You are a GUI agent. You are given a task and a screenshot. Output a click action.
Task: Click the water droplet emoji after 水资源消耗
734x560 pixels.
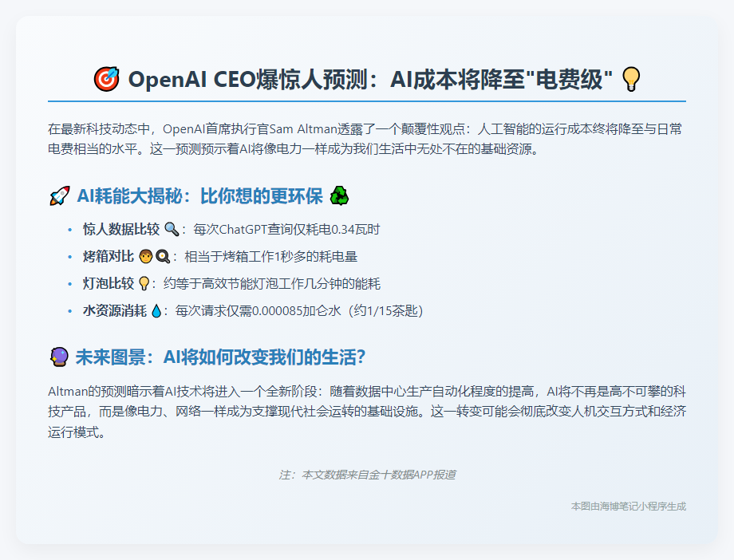156,311
